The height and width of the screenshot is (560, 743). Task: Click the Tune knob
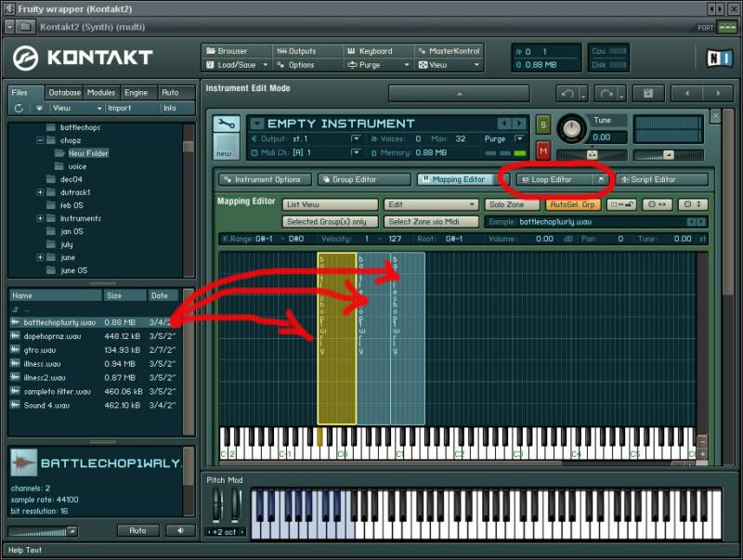tap(572, 128)
